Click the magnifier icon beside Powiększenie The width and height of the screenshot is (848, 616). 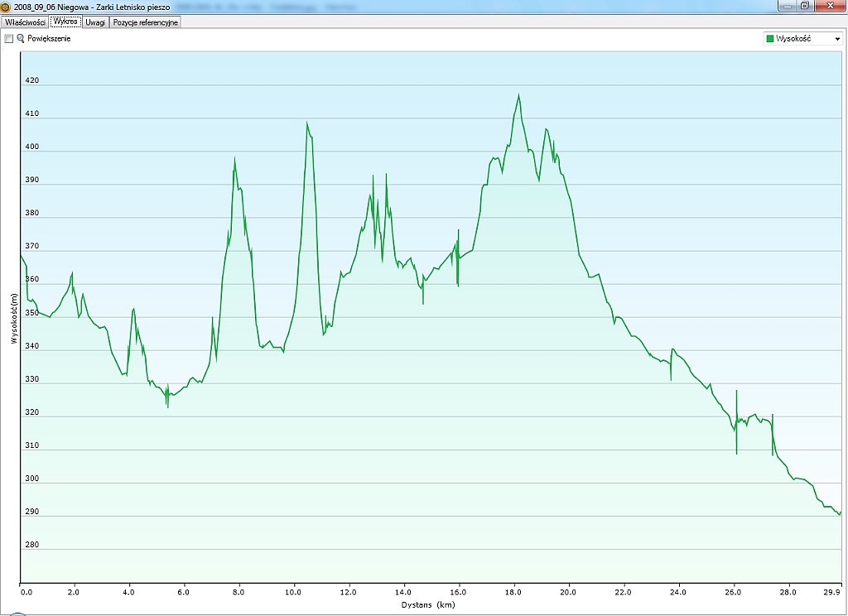(21, 39)
